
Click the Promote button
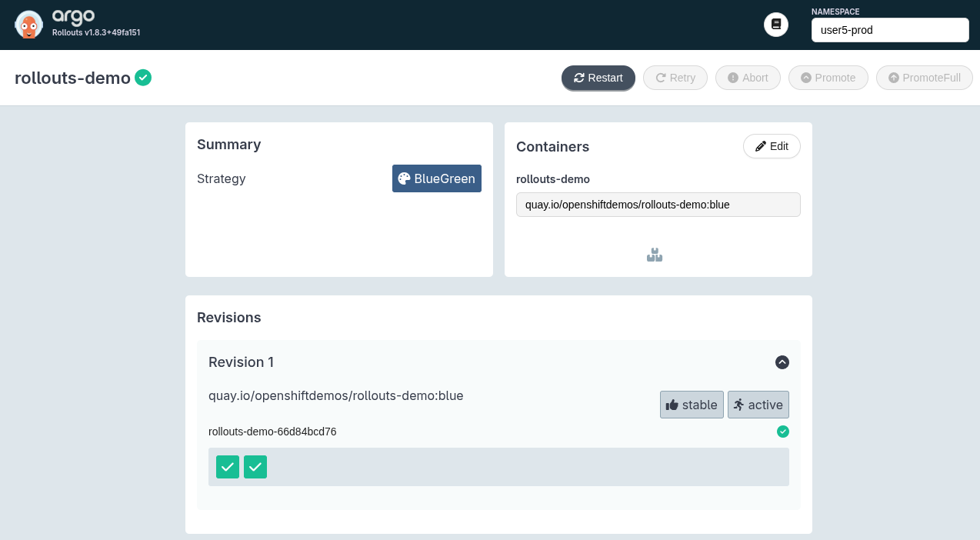coord(828,78)
